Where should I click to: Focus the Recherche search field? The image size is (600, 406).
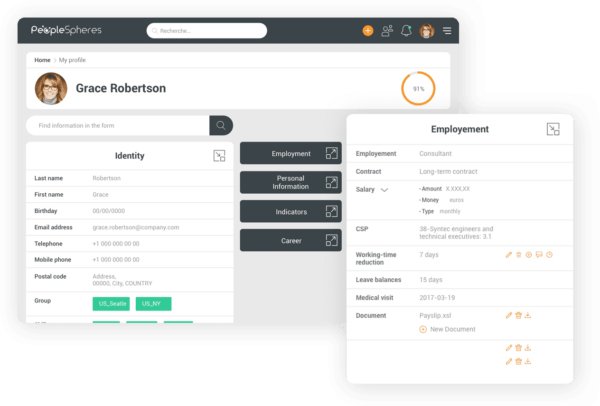coord(207,31)
